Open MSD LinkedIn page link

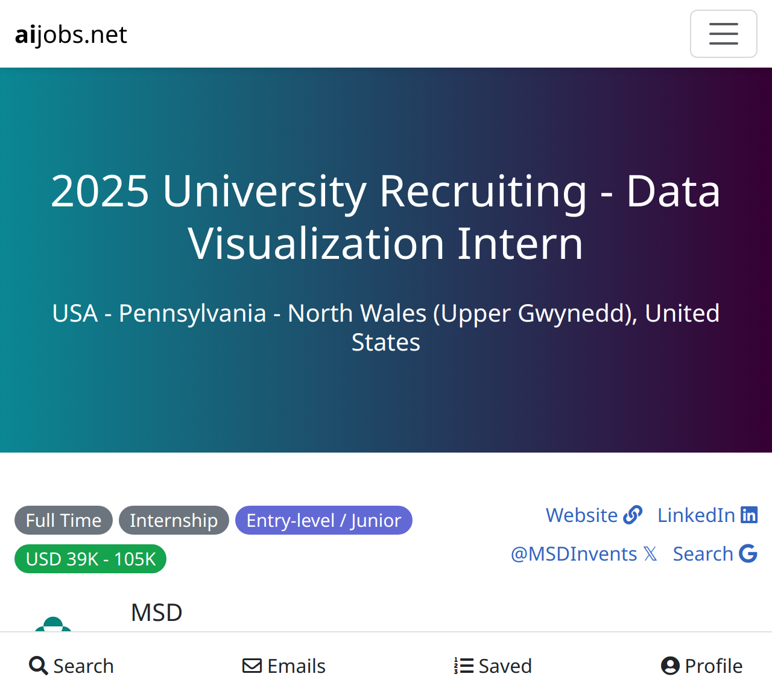[707, 515]
